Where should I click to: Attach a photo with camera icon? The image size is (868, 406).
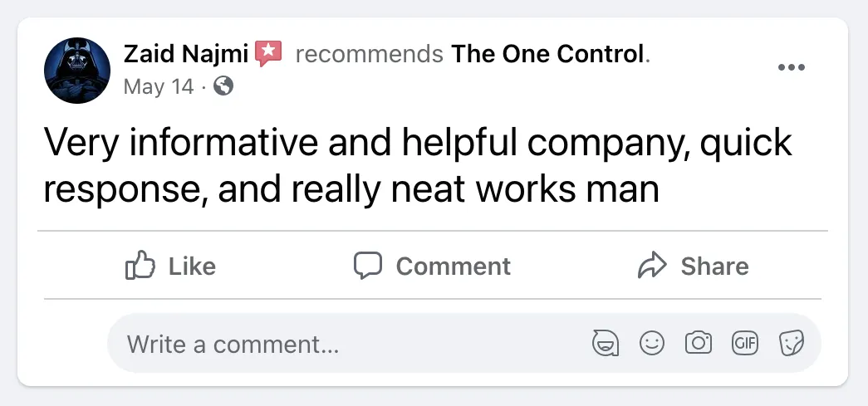699,343
